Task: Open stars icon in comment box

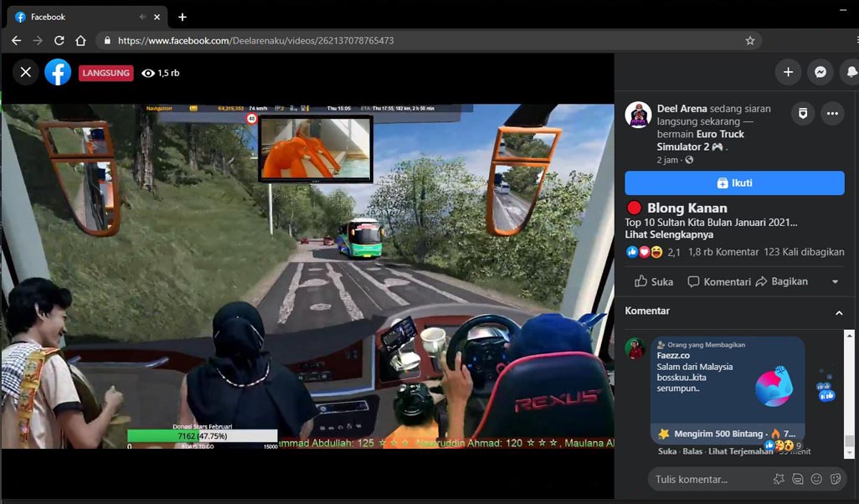Action: click(x=779, y=480)
